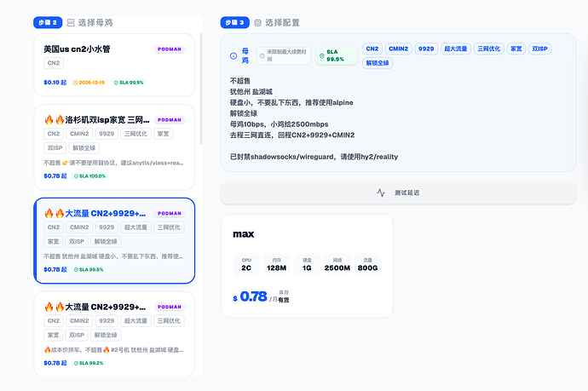588x391 pixels.
Task: Click the dollar sign beside 0.78 price
Action: (235, 298)
